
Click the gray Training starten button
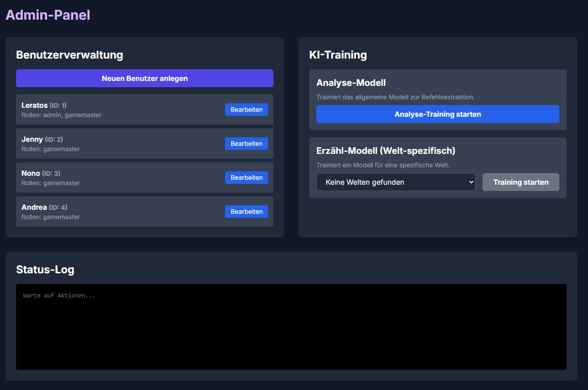pyautogui.click(x=521, y=182)
